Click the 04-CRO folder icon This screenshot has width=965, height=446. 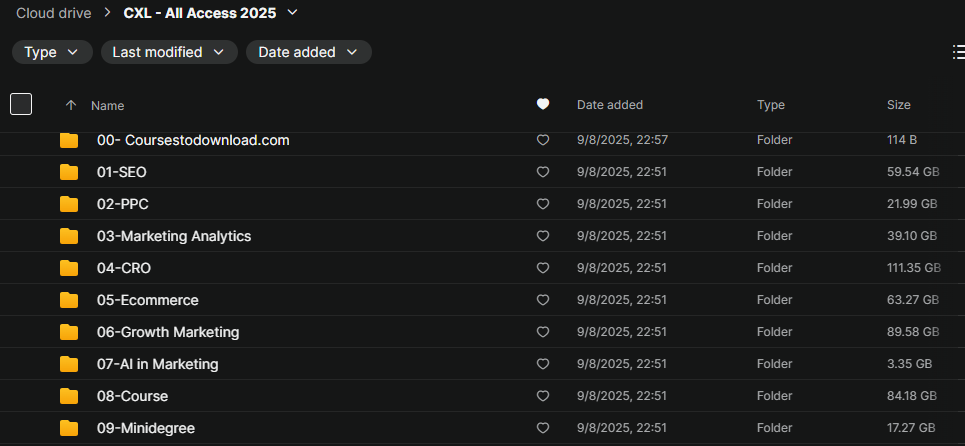(x=69, y=268)
